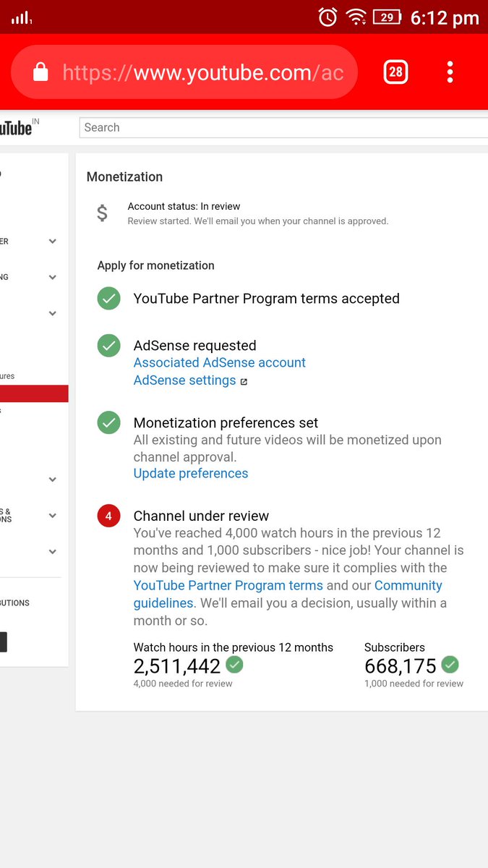Tap the cellular signal bars icon
The width and height of the screenshot is (488, 868).
[22, 18]
